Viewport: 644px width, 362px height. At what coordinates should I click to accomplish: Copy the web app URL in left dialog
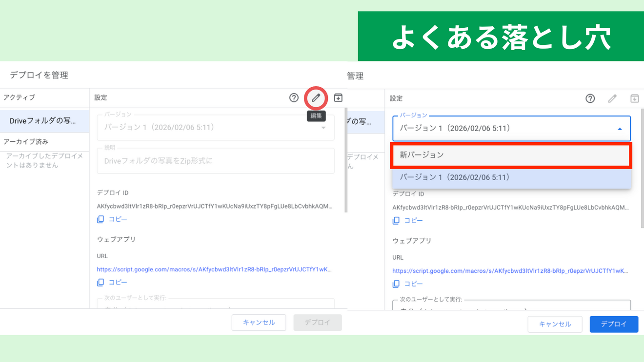pyautogui.click(x=112, y=282)
